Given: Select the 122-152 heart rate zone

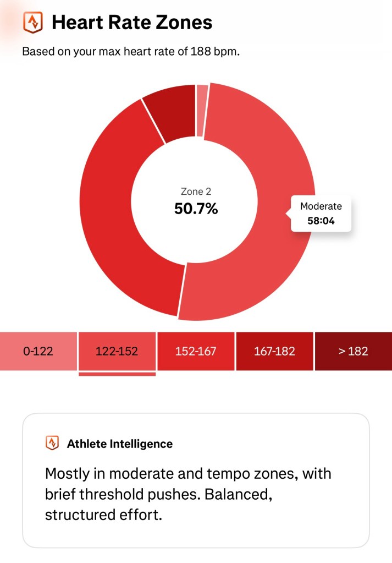Looking at the screenshot, I should point(117,351).
